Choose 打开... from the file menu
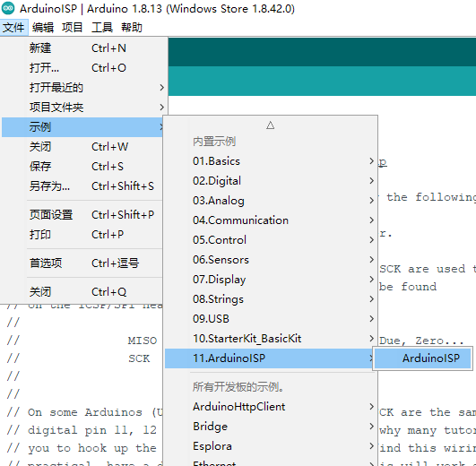476x466 pixels. (x=83, y=67)
